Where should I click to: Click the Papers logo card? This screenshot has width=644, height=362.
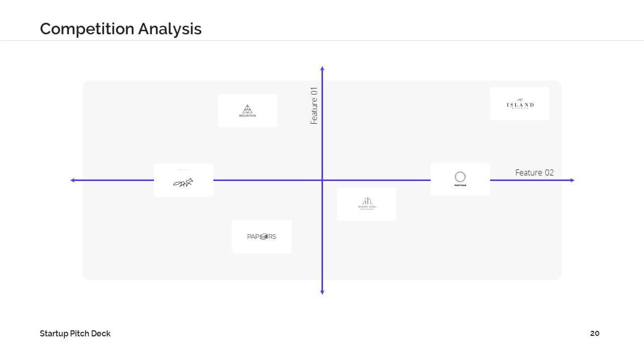[262, 237]
